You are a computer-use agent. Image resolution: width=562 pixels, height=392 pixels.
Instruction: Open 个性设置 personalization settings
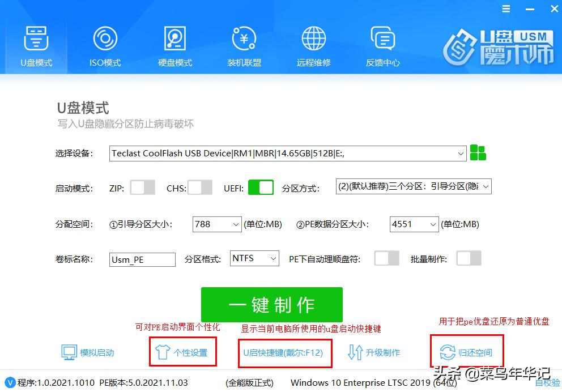[182, 352]
